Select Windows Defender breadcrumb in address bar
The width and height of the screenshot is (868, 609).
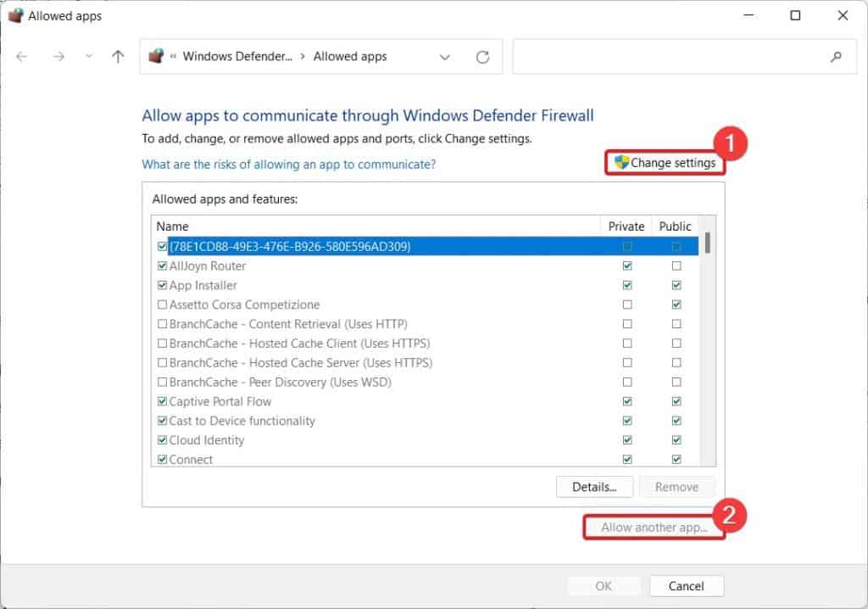237,57
